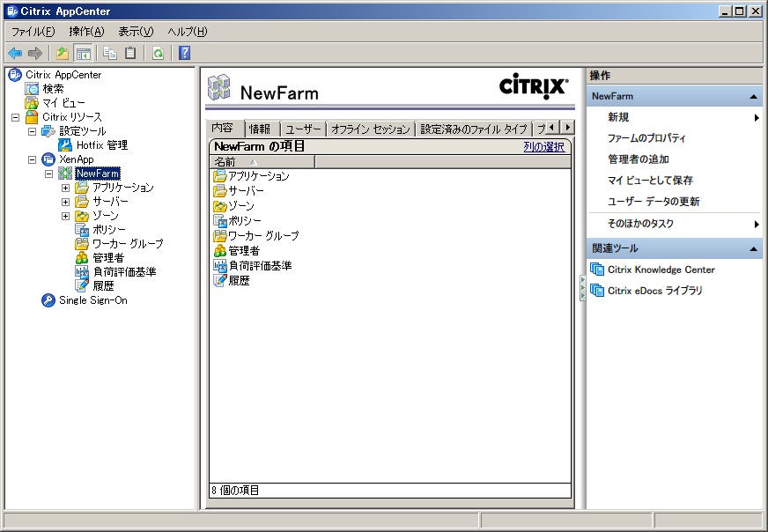
Task: Click the Back arrow toolbar icon
Action: (x=15, y=54)
